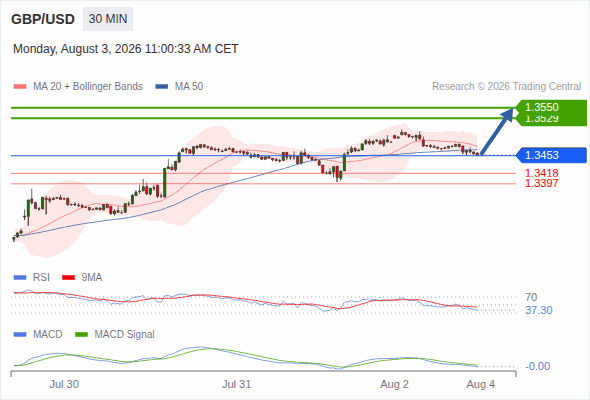
Task: Click the Jul 31 date axis label
Action: point(236,384)
